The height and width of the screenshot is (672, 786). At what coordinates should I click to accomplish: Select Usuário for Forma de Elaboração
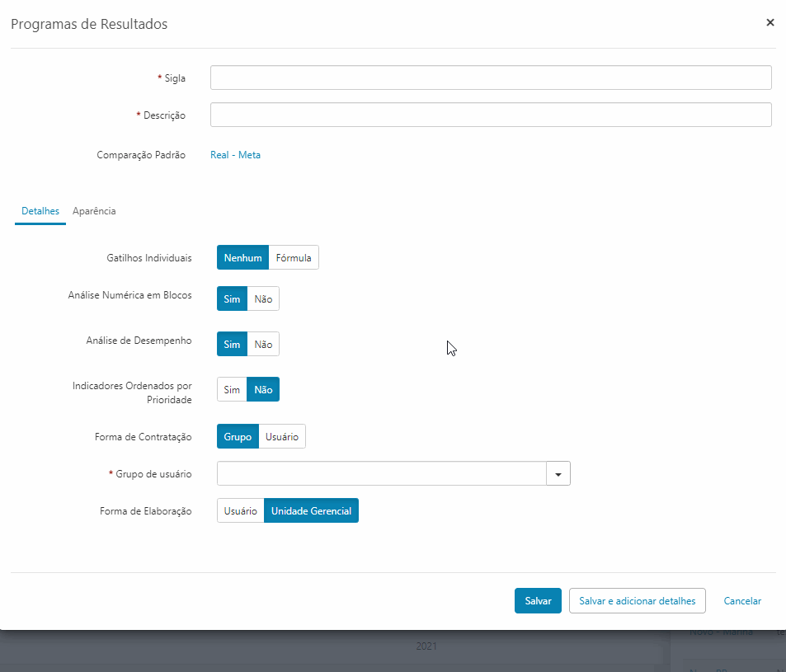pos(241,510)
